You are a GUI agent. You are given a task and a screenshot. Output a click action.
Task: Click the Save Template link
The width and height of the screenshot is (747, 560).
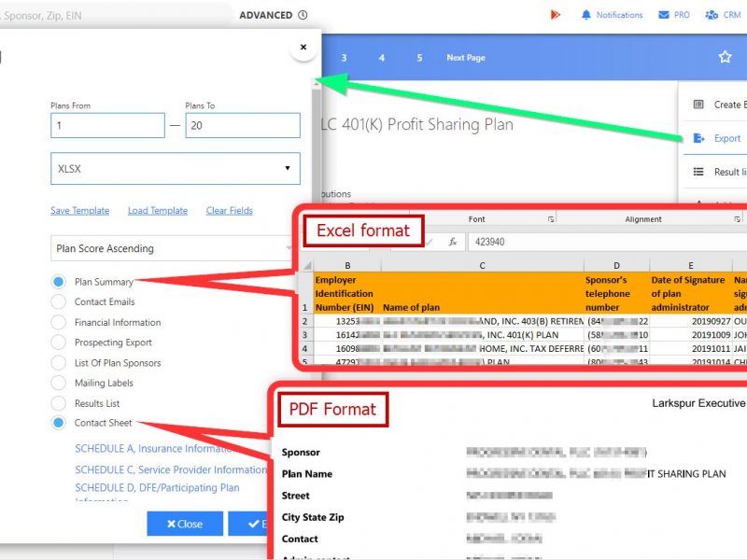pos(79,211)
